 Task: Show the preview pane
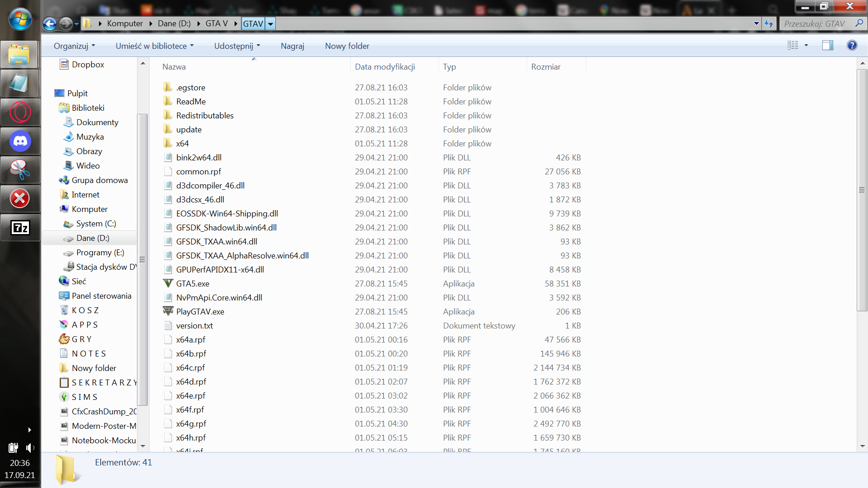828,45
